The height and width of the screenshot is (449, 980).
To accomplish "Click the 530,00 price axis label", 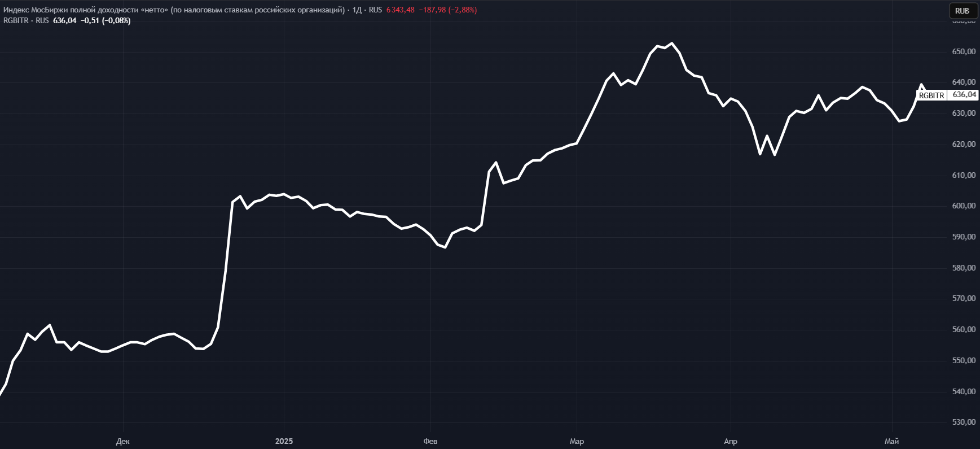I will click(964, 422).
